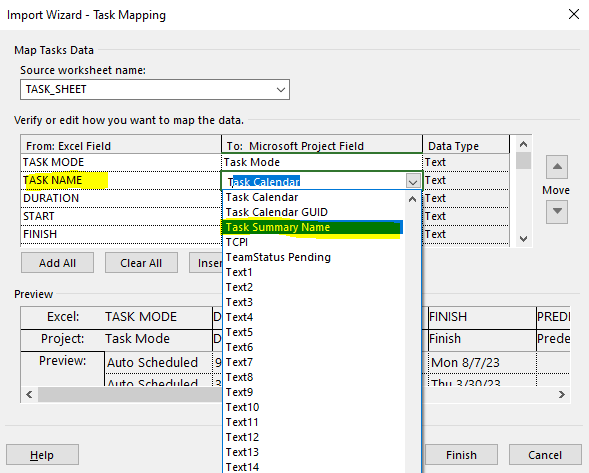Choose Task Summary Name from list
The width and height of the screenshot is (589, 473).
click(x=312, y=227)
